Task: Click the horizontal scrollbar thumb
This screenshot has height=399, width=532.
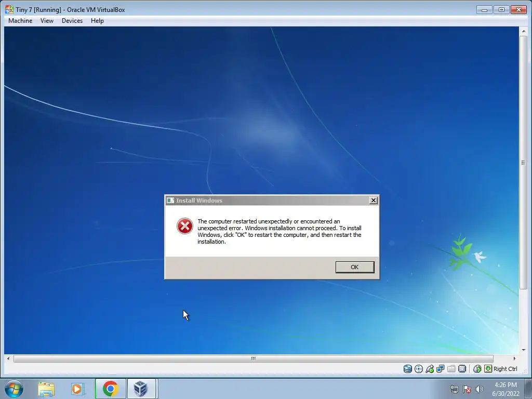Action: pos(253,358)
